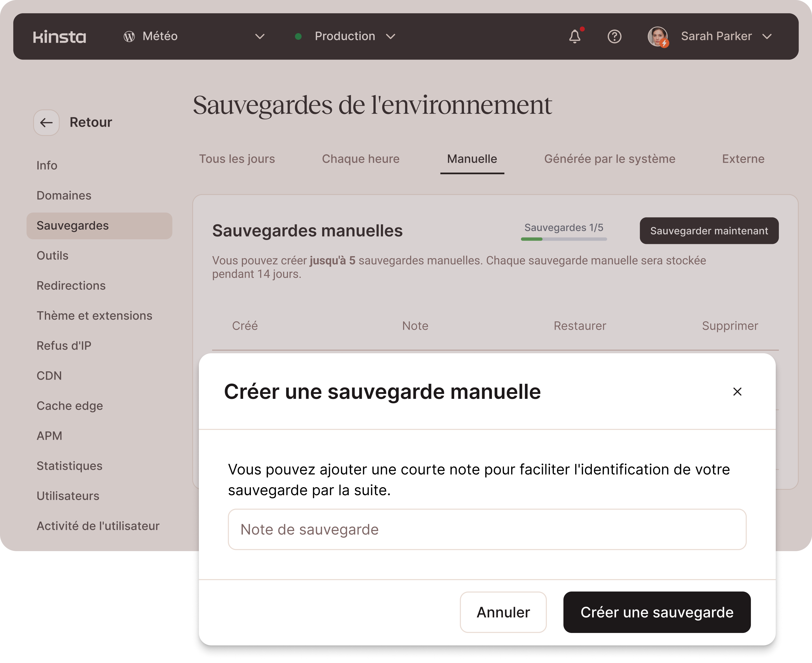812x663 pixels.
Task: Expand the Sarah Parker account menu
Action: pos(767,37)
